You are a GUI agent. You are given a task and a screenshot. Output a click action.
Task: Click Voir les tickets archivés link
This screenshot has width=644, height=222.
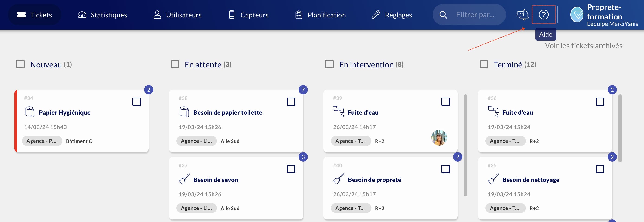coord(583,46)
